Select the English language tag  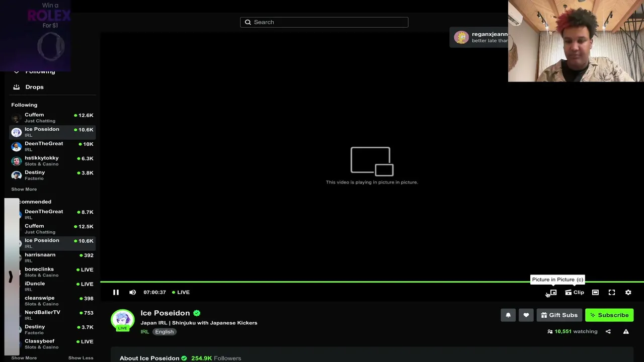tap(164, 332)
